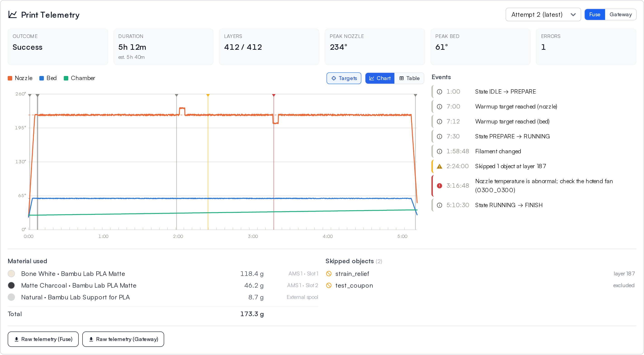Click the red error timeline marker
The height and width of the screenshot is (355, 644).
274,95
